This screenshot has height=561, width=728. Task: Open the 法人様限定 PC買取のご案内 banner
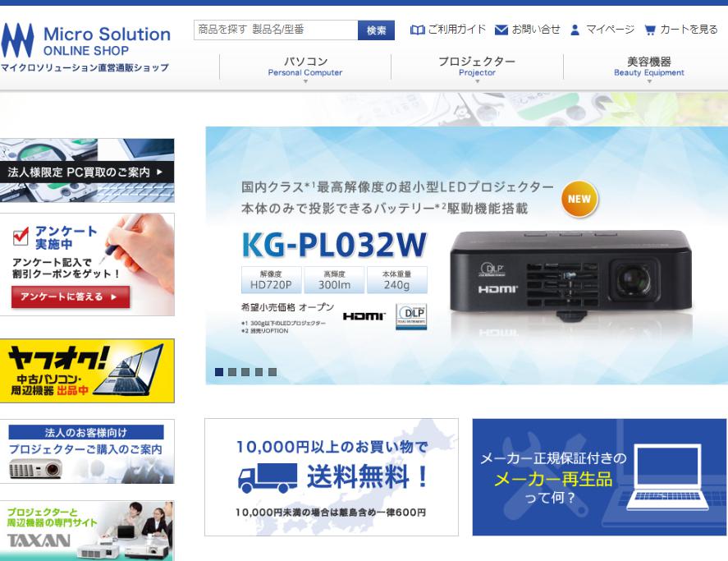[x=87, y=171]
